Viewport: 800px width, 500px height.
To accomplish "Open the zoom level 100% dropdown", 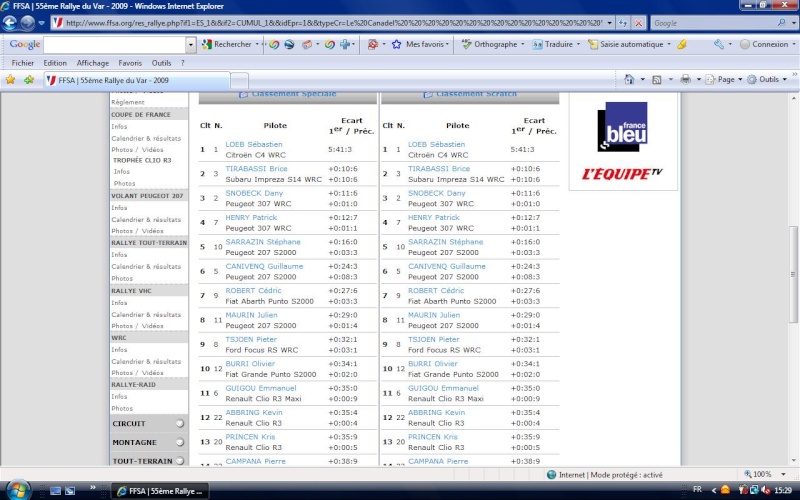I will 783,474.
